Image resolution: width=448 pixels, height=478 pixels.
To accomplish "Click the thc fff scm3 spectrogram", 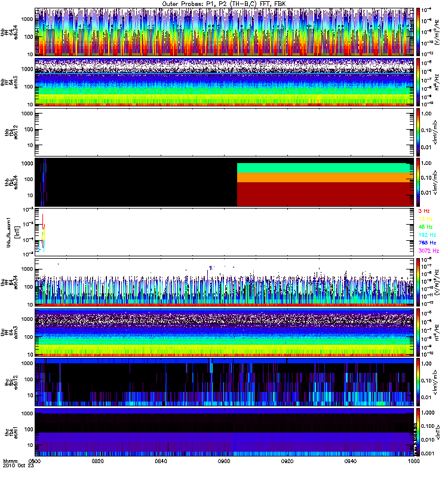I will click(224, 332).
